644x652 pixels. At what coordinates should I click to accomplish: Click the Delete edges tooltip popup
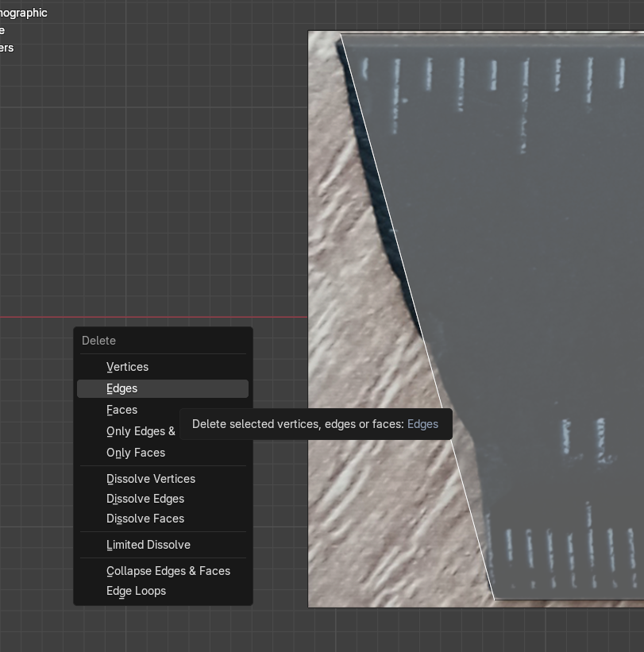pyautogui.click(x=315, y=424)
